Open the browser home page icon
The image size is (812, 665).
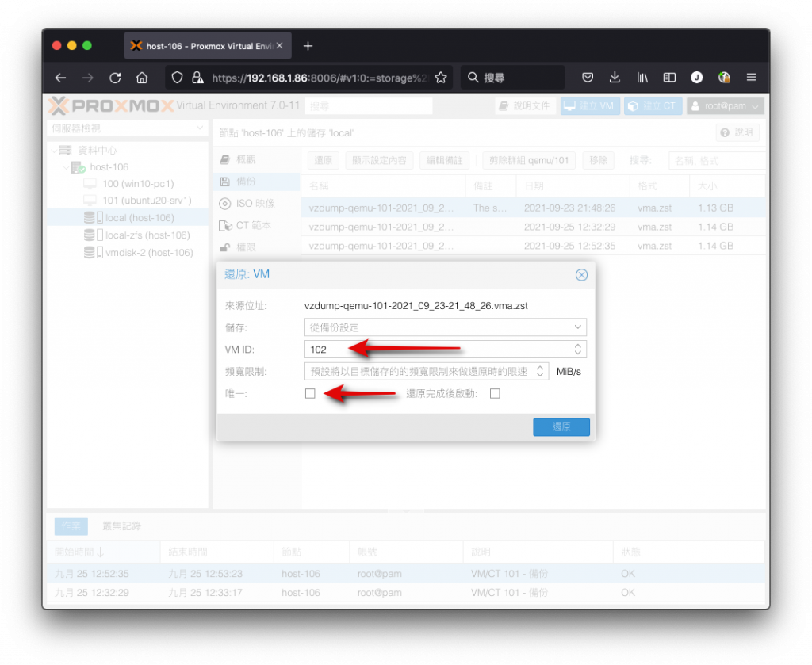tap(142, 78)
